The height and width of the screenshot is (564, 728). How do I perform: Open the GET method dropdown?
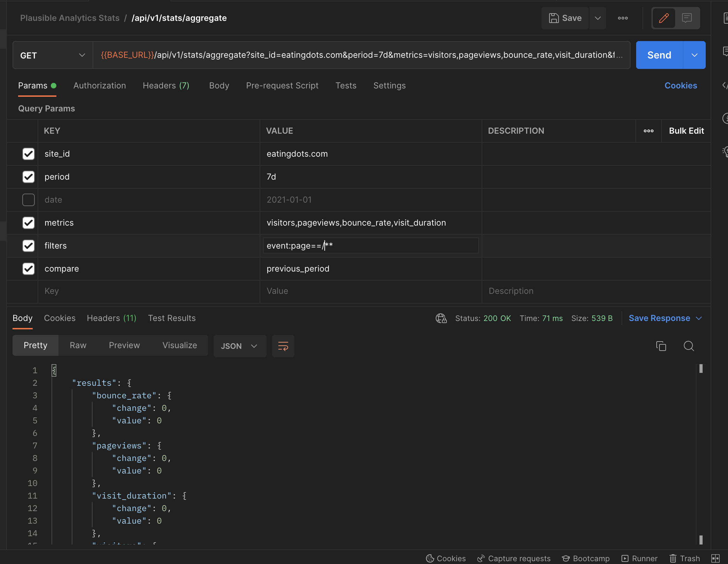point(82,55)
